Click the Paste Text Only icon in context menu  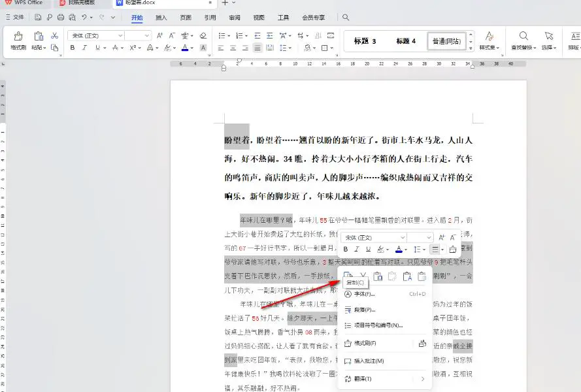(407, 276)
